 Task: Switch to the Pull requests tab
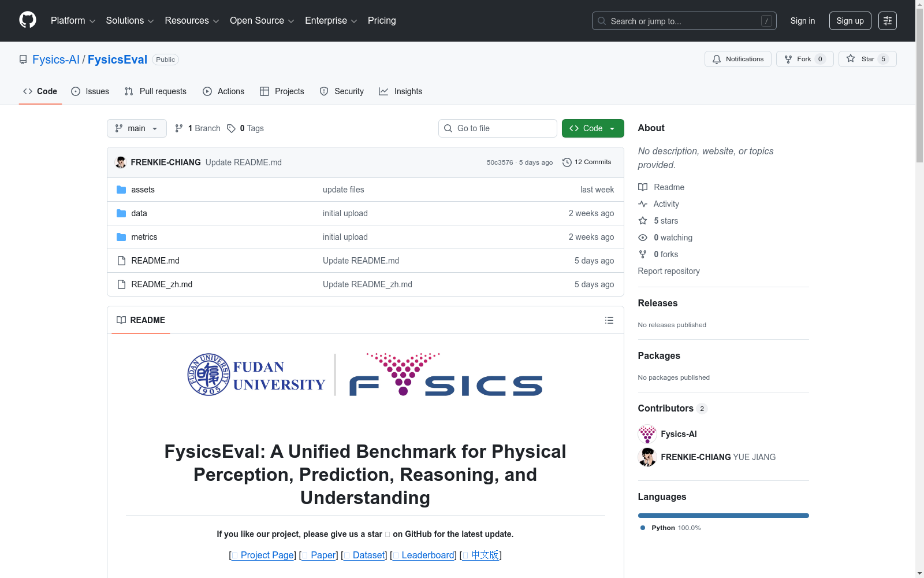coord(155,91)
